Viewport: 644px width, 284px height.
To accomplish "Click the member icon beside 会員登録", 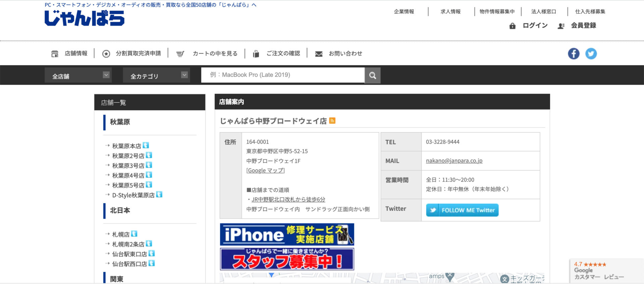I will (x=561, y=26).
